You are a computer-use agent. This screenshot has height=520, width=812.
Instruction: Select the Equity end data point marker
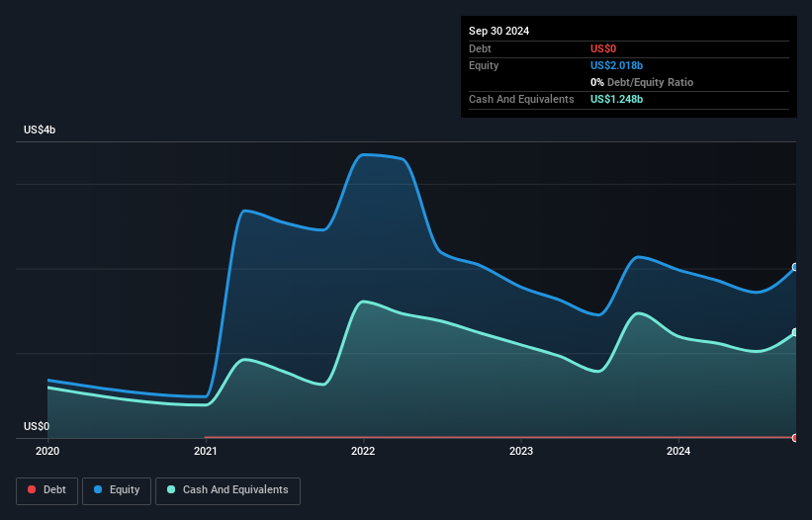click(795, 267)
